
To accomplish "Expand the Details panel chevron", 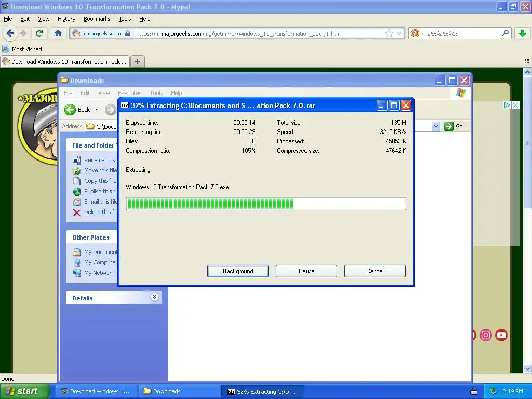I will click(x=154, y=297).
